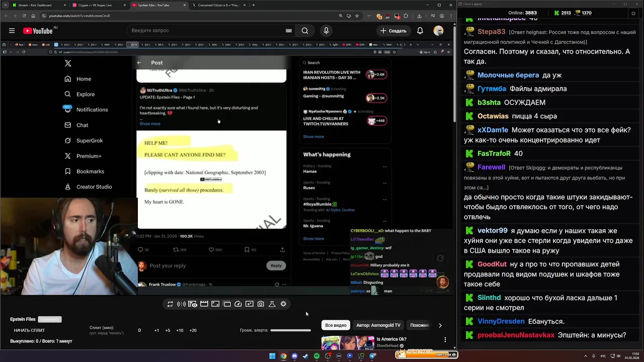Screen dimensions: 644x362
Task: Open Discord from the taskbar
Action: [x=294, y=356]
